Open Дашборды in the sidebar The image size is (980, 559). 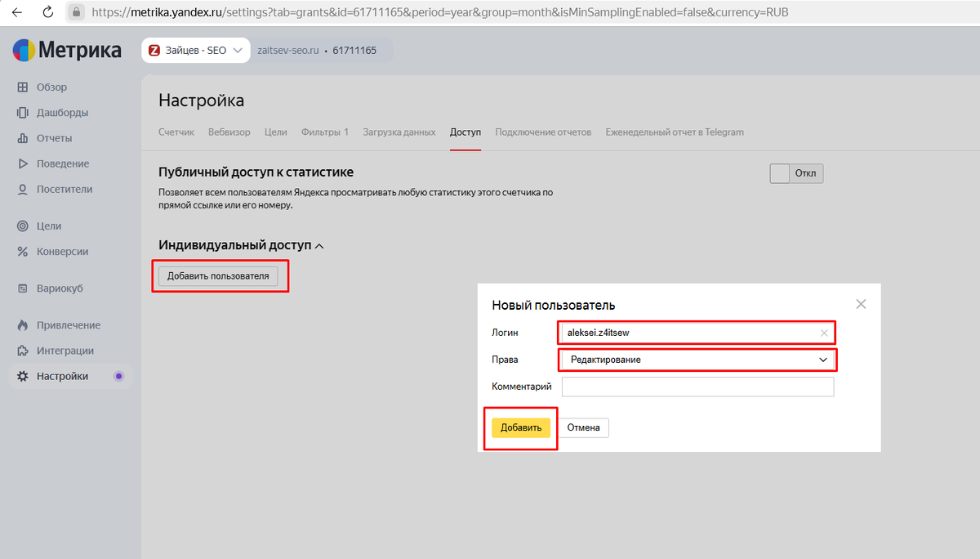[62, 113]
